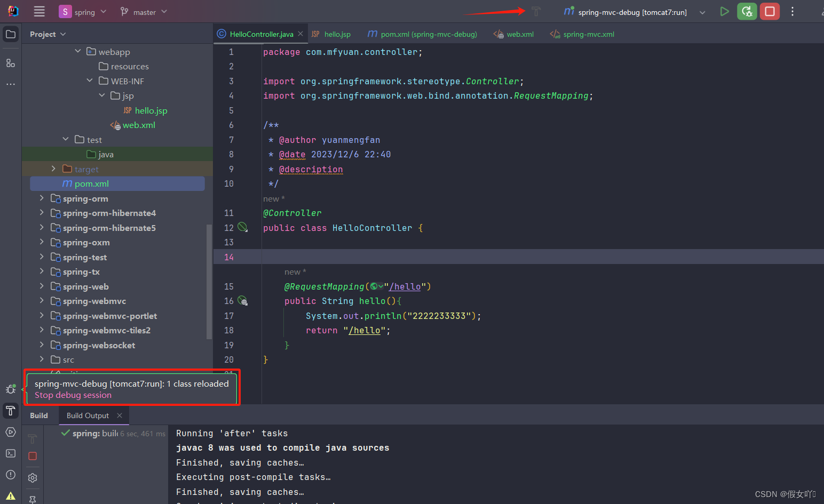The height and width of the screenshot is (504, 824).
Task: Select the spring build result row
Action: click(x=113, y=434)
